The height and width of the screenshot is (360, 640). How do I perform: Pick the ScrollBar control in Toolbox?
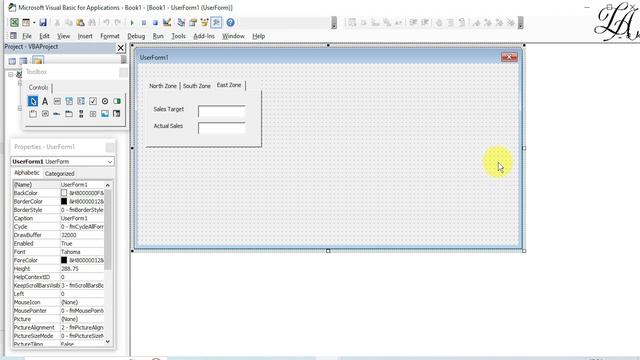pos(81,114)
